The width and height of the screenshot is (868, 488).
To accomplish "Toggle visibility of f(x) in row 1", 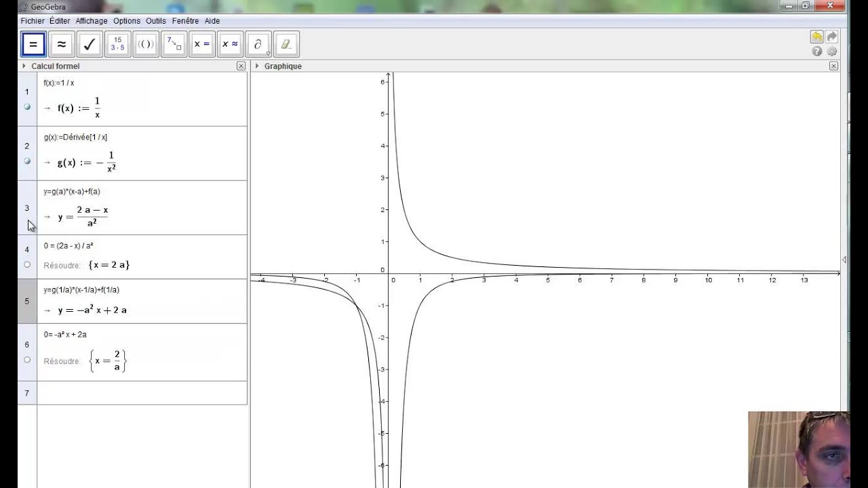I will pyautogui.click(x=27, y=107).
